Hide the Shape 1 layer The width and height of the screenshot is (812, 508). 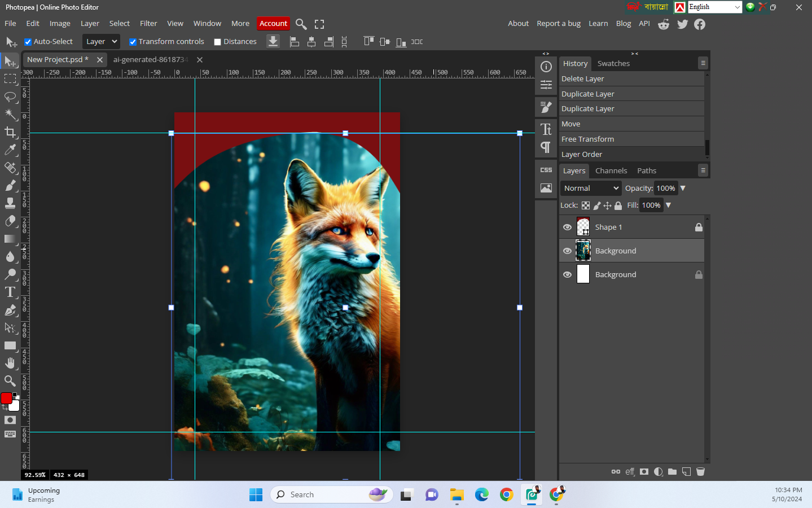567,227
